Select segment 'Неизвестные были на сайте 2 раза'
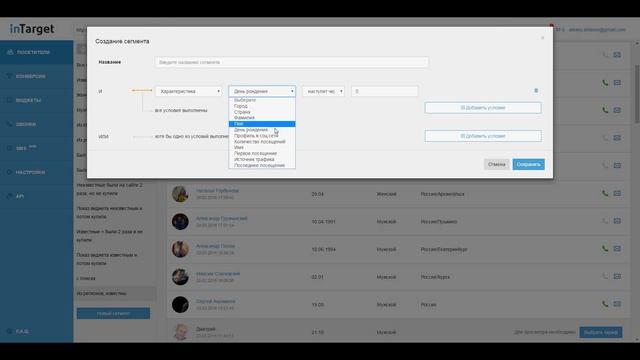The width and height of the screenshot is (640, 360). (110, 189)
